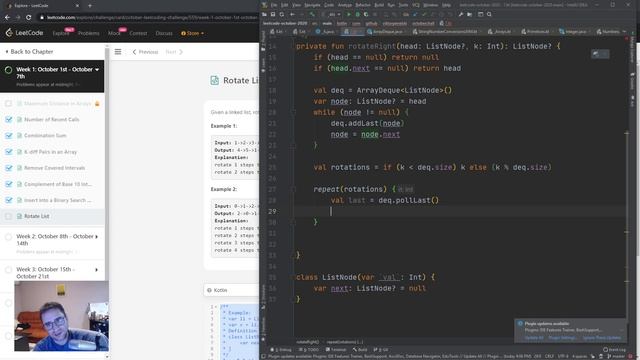
Task: Open the Explore nav item
Action: [61, 33]
